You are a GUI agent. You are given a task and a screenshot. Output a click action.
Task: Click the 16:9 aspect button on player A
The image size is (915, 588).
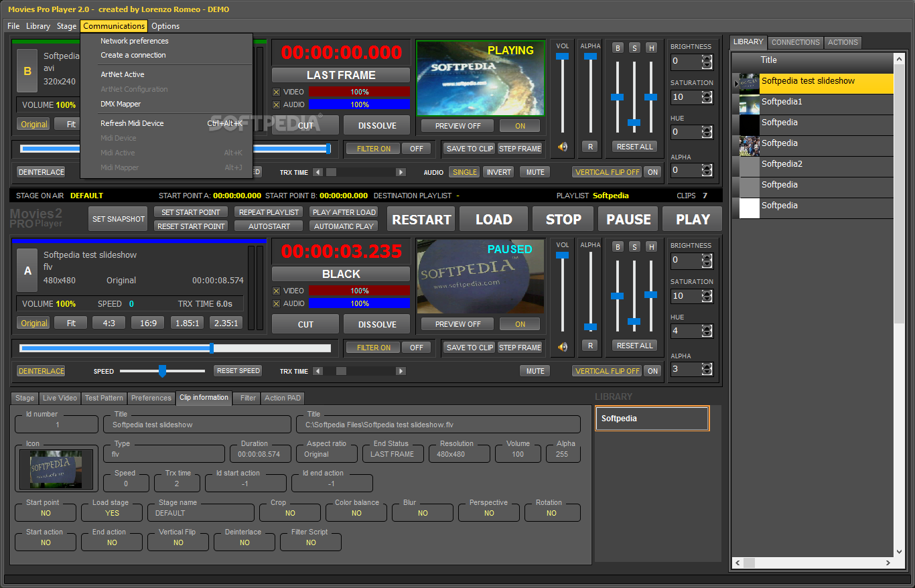148,323
